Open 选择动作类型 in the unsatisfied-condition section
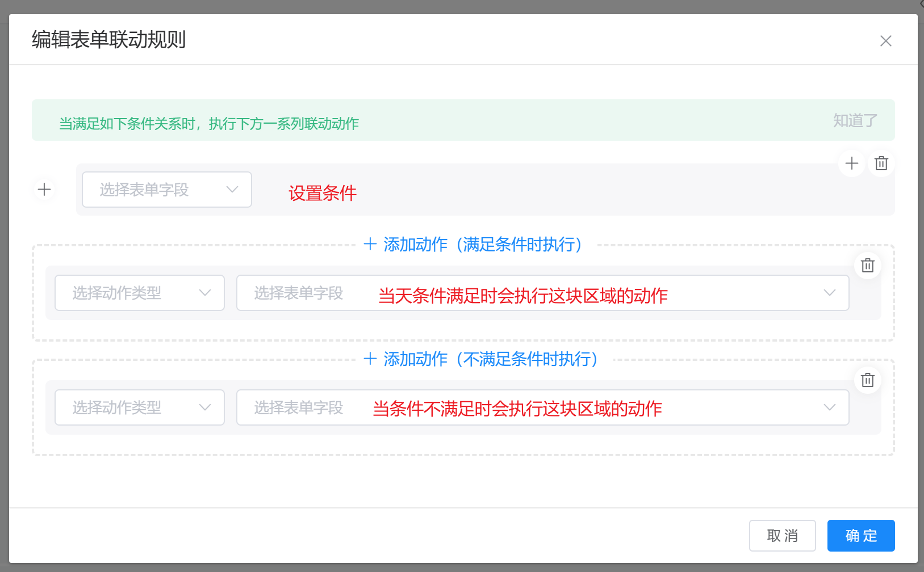This screenshot has height=572, width=924. tap(140, 407)
